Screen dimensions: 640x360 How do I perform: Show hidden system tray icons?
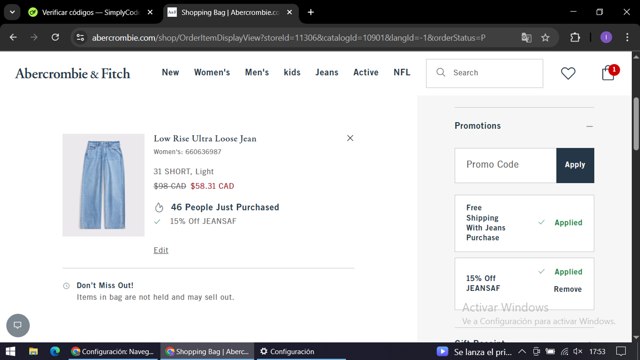pyautogui.click(x=522, y=351)
